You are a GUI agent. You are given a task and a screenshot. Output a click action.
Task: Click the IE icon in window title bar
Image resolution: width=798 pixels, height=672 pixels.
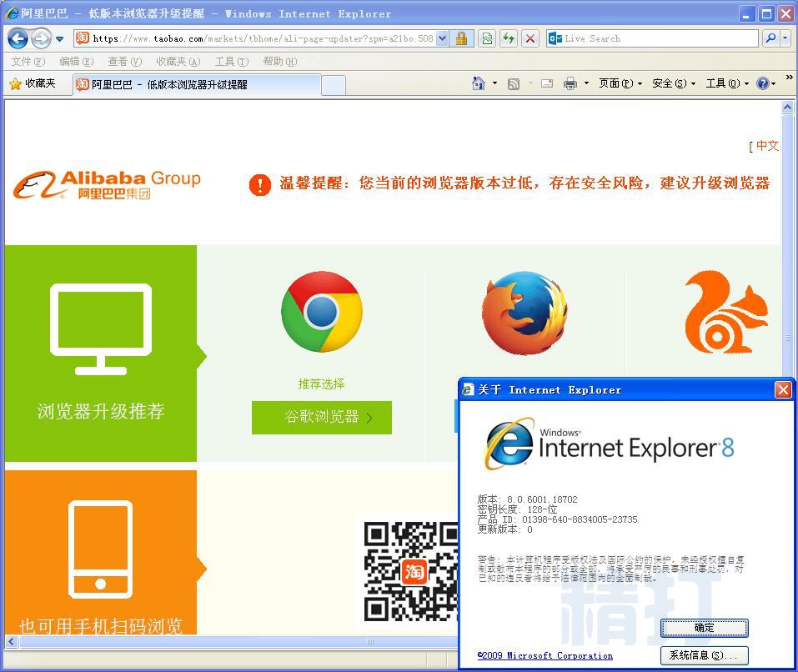(12, 13)
